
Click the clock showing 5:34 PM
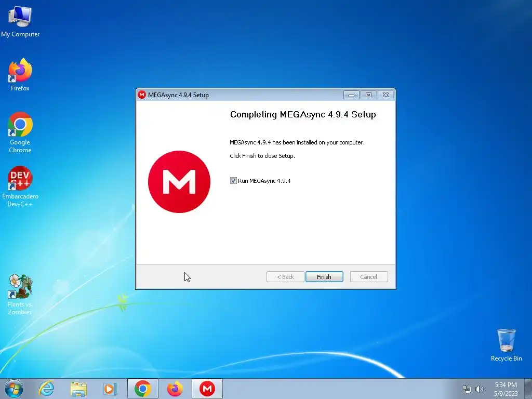click(506, 385)
